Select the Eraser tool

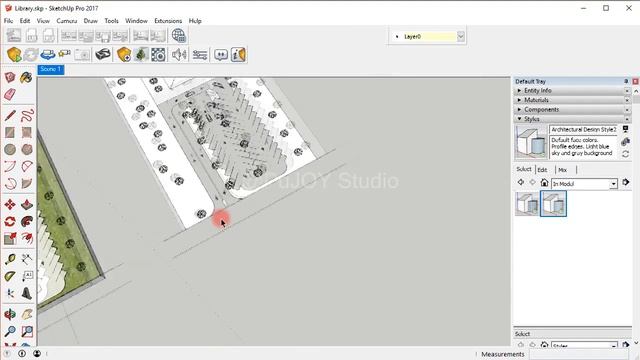tap(10, 95)
